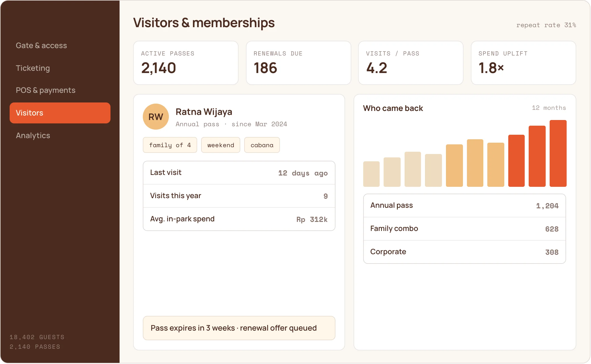Image resolution: width=591 pixels, height=364 pixels.
Task: Click the Active Passes stat card
Action: coord(186,63)
